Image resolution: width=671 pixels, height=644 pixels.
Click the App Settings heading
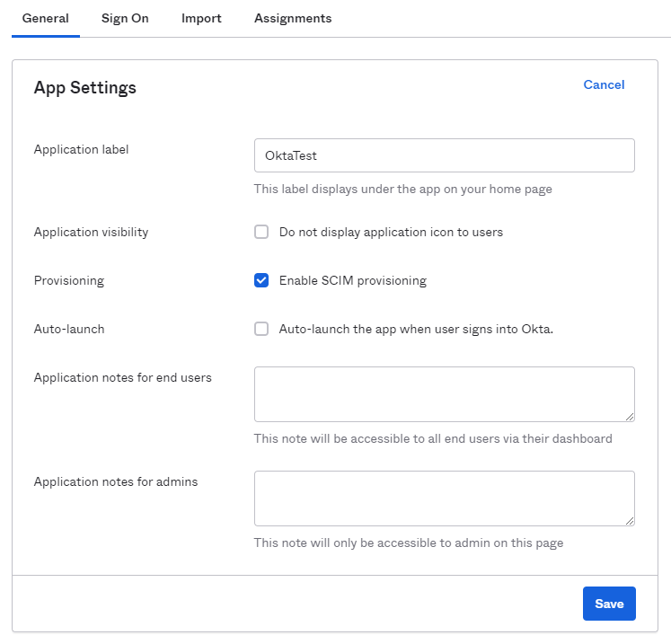click(84, 88)
